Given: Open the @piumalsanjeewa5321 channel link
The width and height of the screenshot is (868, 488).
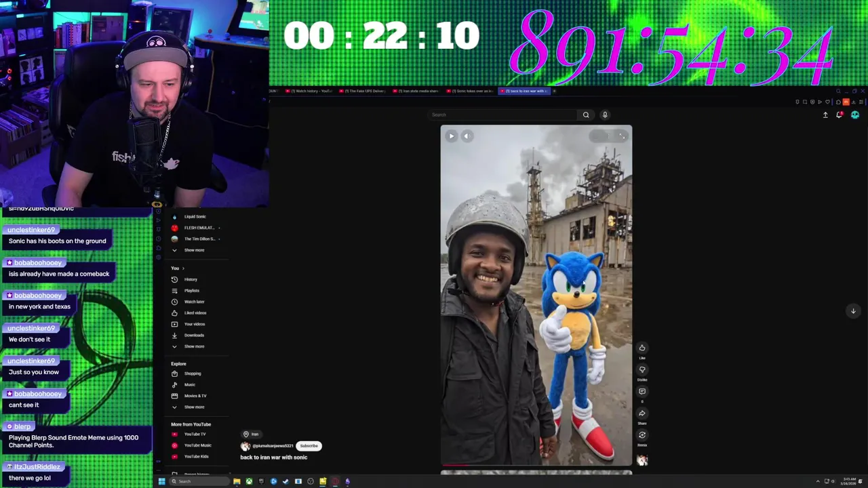Looking at the screenshot, I should [x=273, y=446].
